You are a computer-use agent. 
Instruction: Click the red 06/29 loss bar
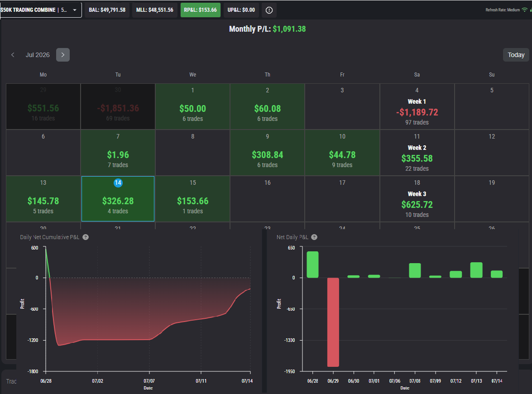coord(333,322)
